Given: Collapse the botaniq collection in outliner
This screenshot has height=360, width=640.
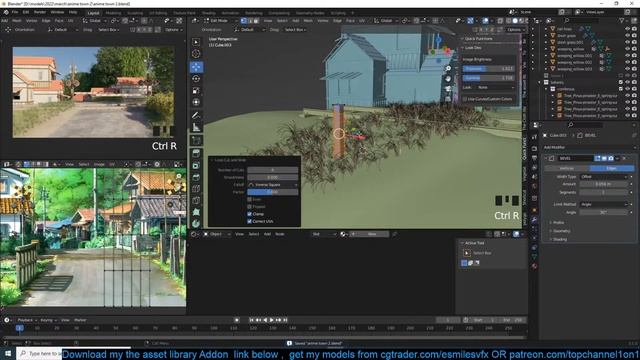Looking at the screenshot, I should click(540, 82).
